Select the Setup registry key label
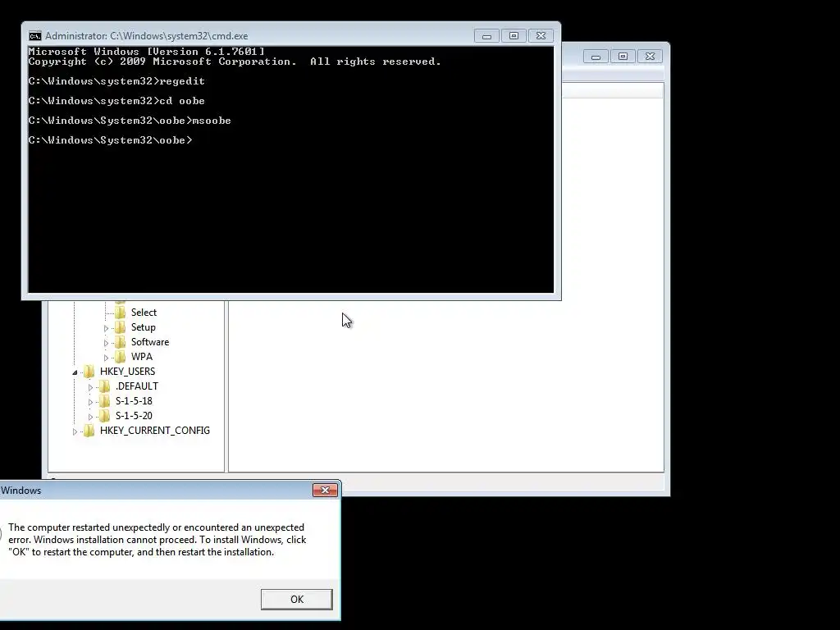The width and height of the screenshot is (840, 630). tap(143, 327)
